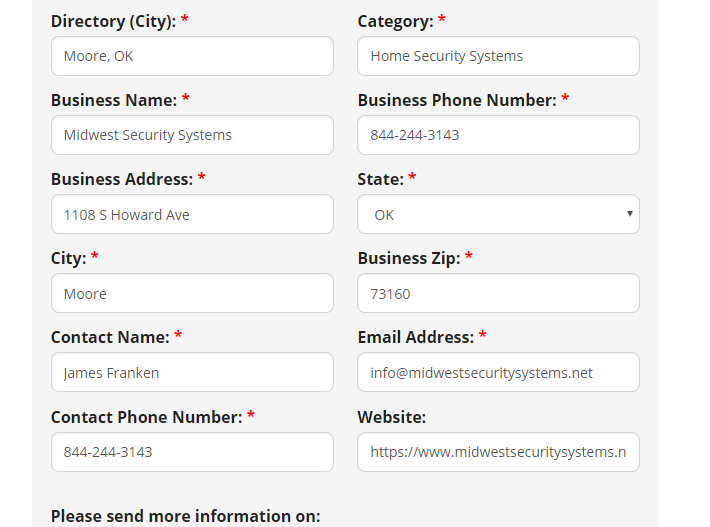This screenshot has width=710, height=527.
Task: Select the Business Phone Number field
Action: click(498, 135)
